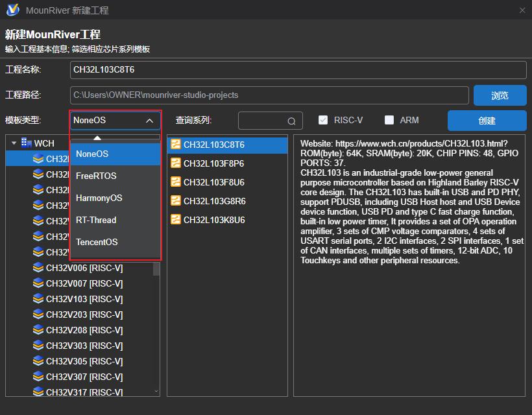Screen dimensions: 532x415
Task: Click the series tree scrollbar thumb
Action: click(x=156, y=268)
